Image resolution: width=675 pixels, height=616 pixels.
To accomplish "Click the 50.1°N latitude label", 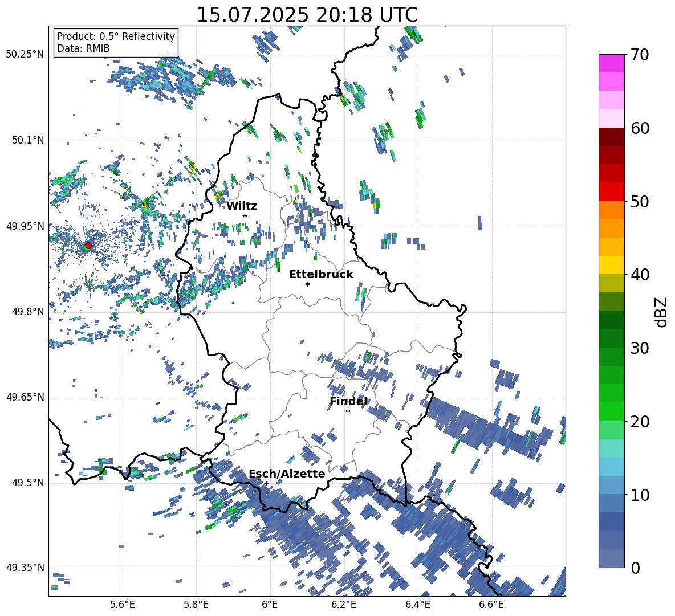I will coord(27,140).
